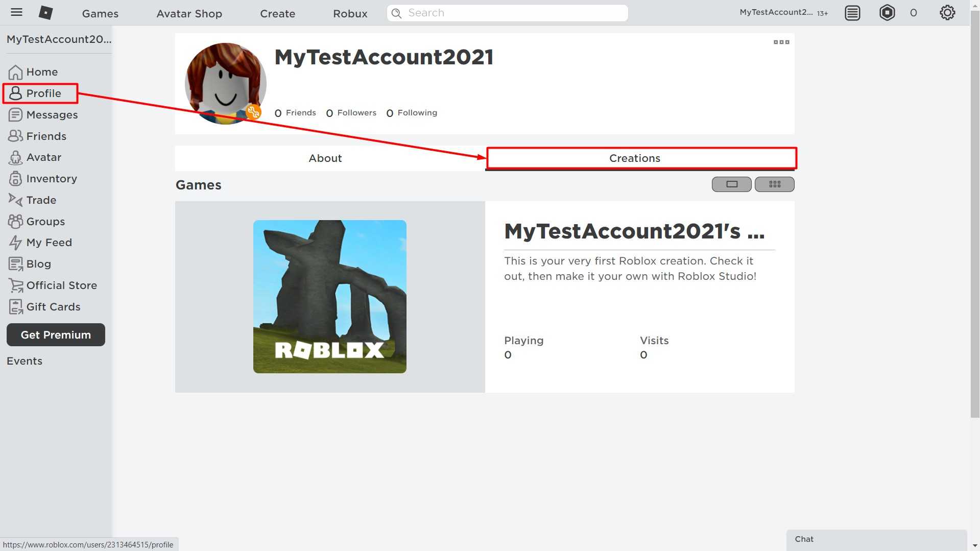
Task: Click the Avatar figure icon
Action: pos(15,157)
